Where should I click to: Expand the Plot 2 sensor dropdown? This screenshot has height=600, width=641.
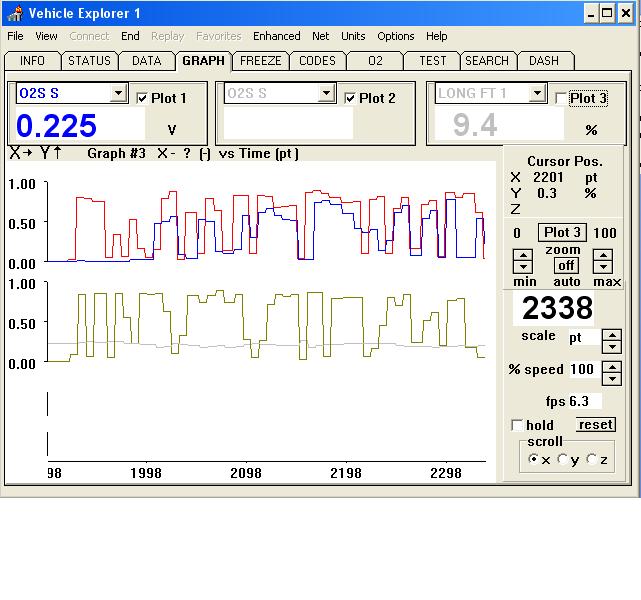(x=326, y=93)
